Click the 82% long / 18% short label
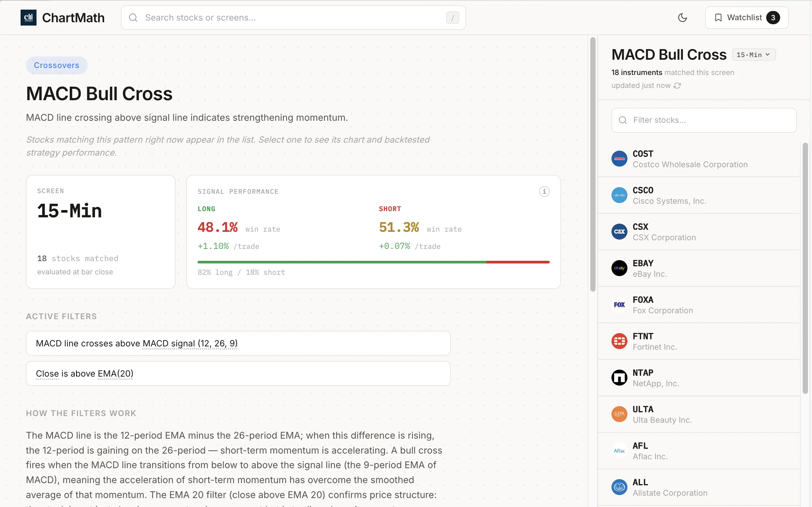Image resolution: width=812 pixels, height=507 pixels. [241, 273]
